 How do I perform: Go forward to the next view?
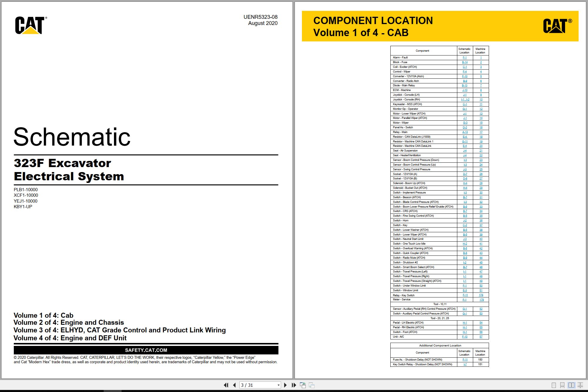[x=312, y=385]
